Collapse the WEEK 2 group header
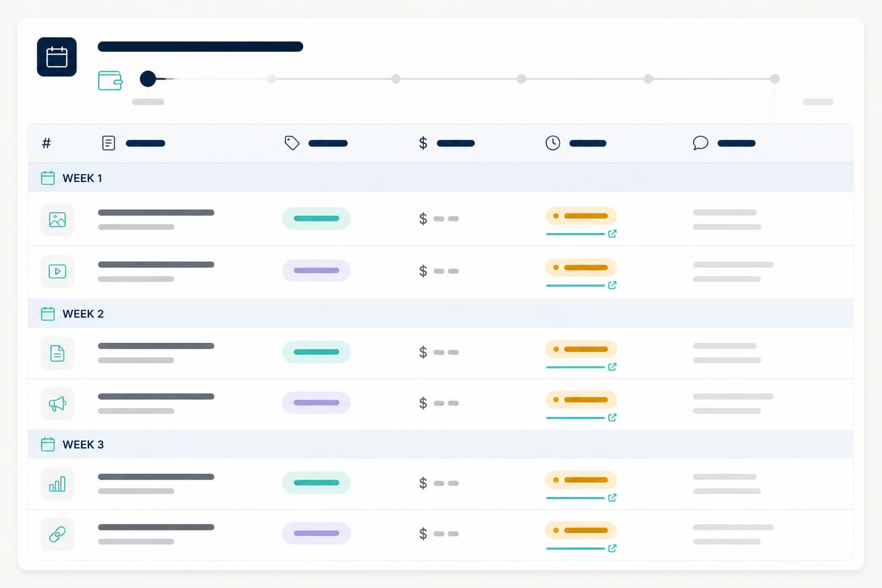882x588 pixels. [440, 314]
